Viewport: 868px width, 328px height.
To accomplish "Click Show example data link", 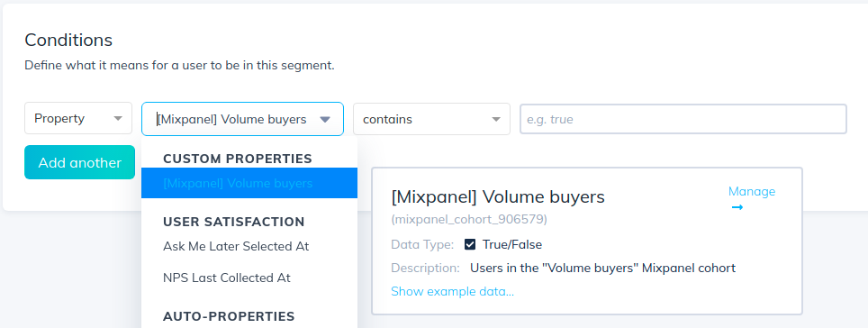I will pos(452,291).
